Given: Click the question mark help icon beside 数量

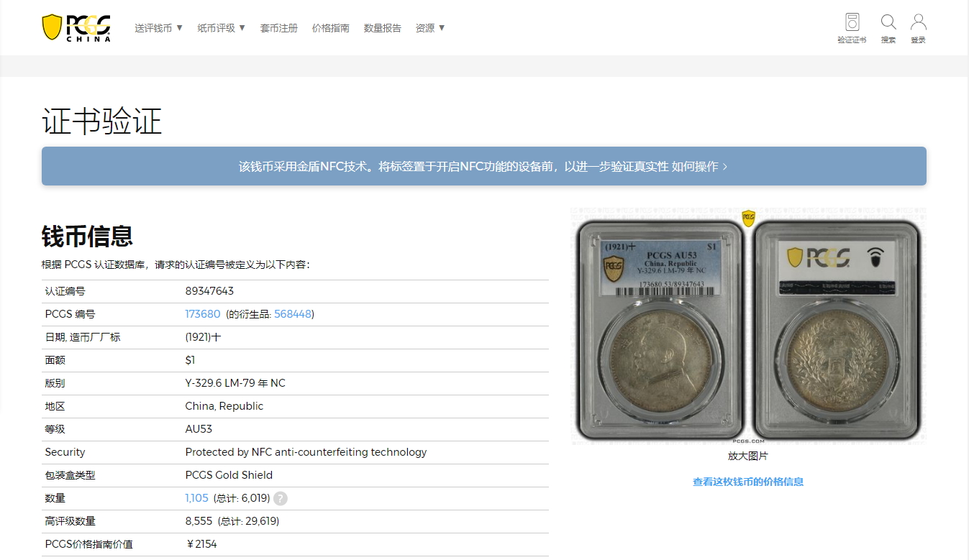Looking at the screenshot, I should [281, 498].
